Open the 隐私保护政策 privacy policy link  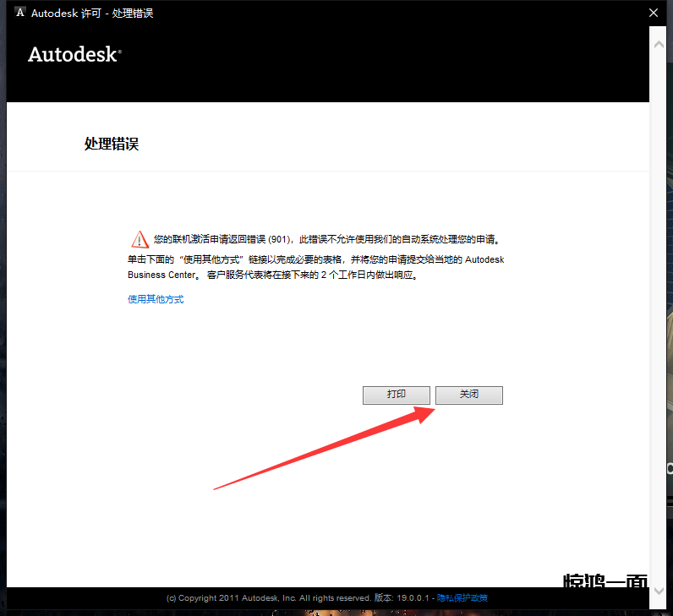[x=462, y=598]
